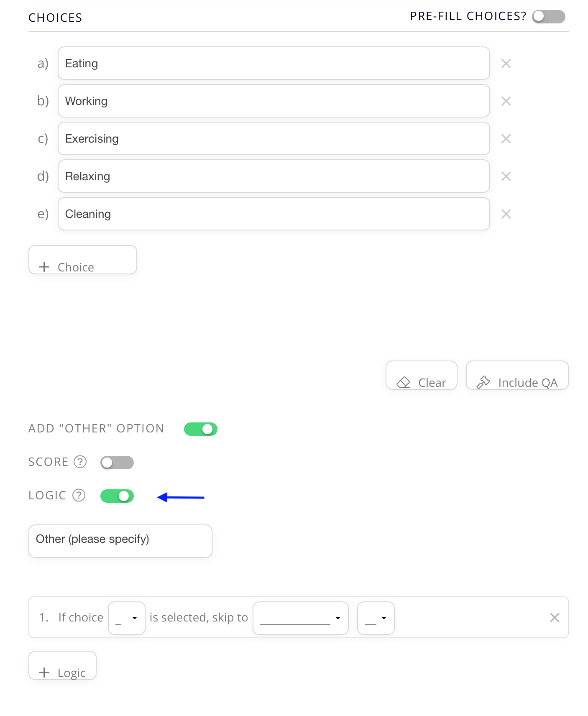Disable the Logic toggle switch
588x716 pixels.
coord(117,496)
